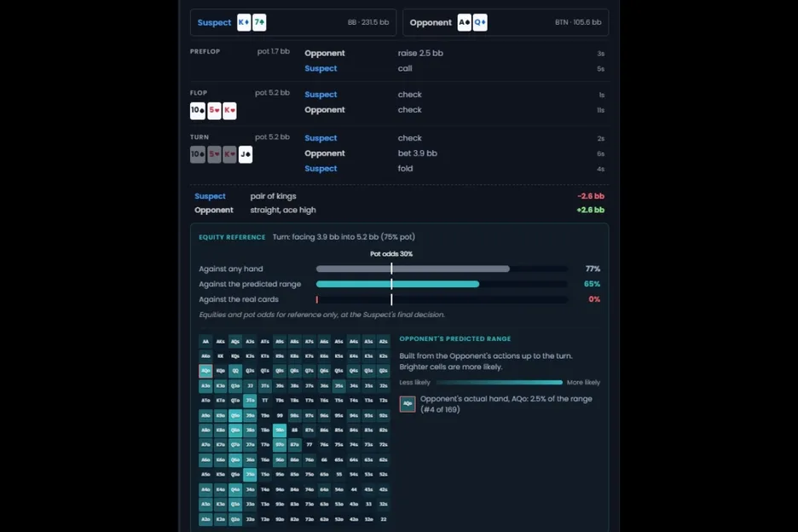
Task: Click the 'pot 1.7 bb' preflop pot text
Action: (x=274, y=51)
